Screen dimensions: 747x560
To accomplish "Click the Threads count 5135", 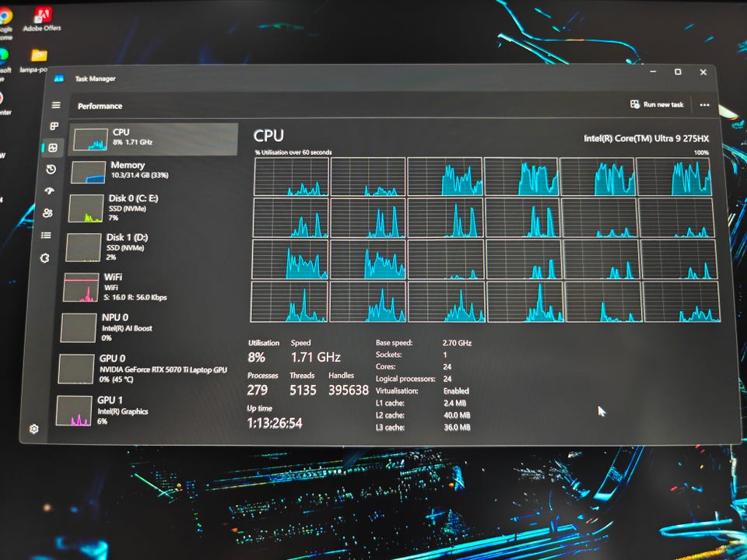I will (303, 390).
